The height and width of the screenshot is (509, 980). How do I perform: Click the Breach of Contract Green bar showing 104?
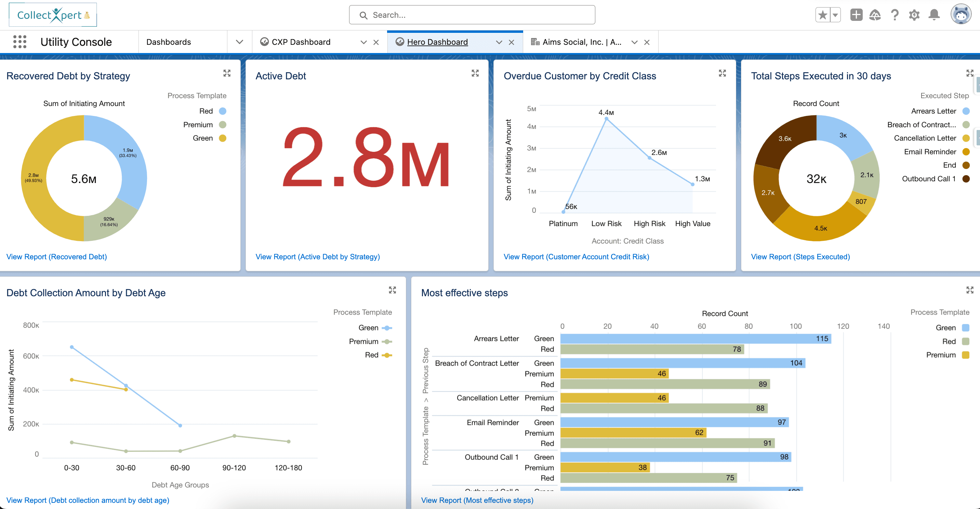(x=683, y=363)
